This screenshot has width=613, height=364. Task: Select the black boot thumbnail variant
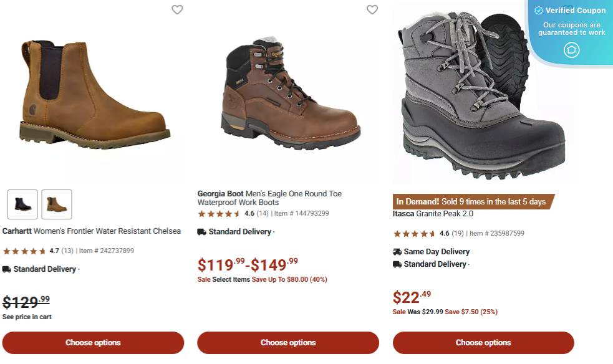22,204
